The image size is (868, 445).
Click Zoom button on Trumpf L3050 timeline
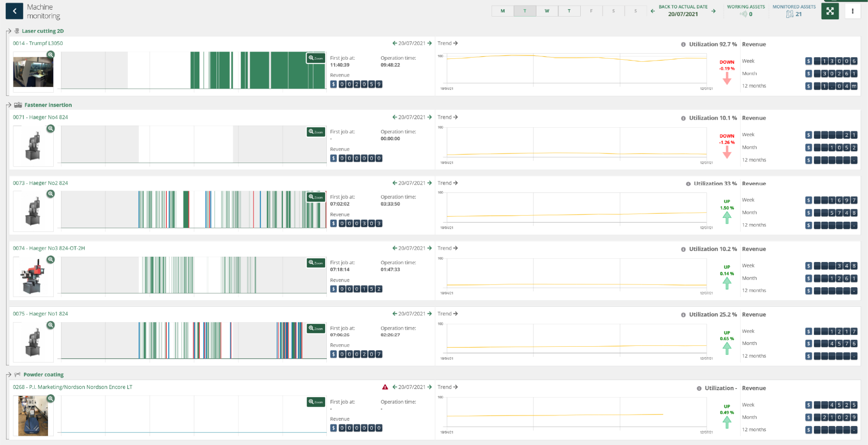tap(316, 58)
